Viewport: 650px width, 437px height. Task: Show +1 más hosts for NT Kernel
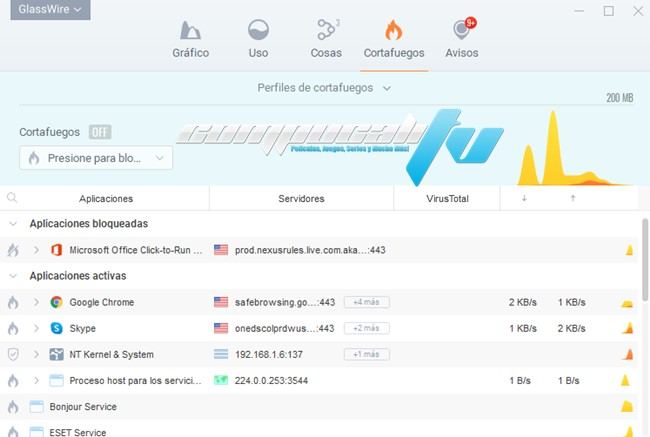366,354
